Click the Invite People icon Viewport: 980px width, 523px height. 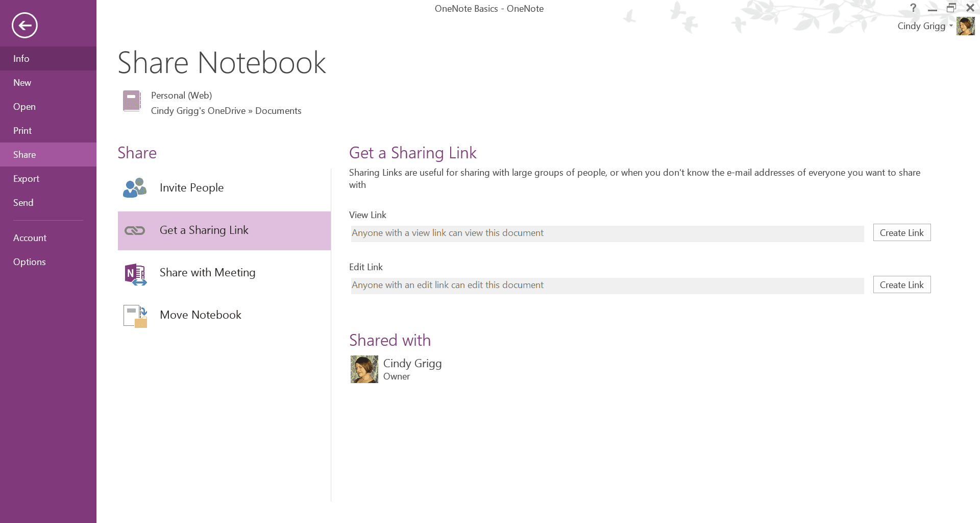(135, 188)
